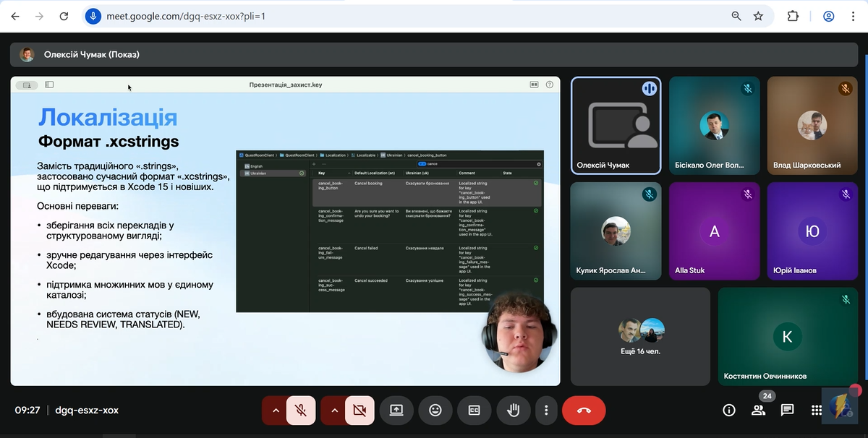Expand audio settings chevron

click(x=275, y=411)
